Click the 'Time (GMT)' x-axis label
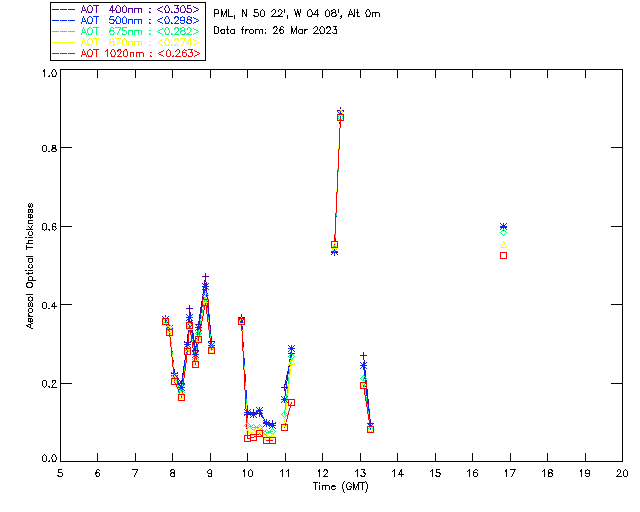 pos(341,487)
